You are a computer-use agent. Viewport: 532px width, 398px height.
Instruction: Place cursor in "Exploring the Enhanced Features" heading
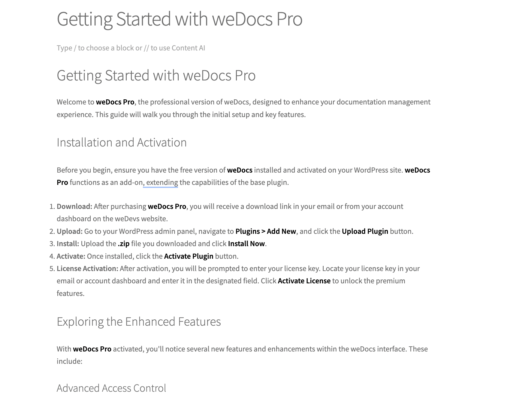[138, 322]
